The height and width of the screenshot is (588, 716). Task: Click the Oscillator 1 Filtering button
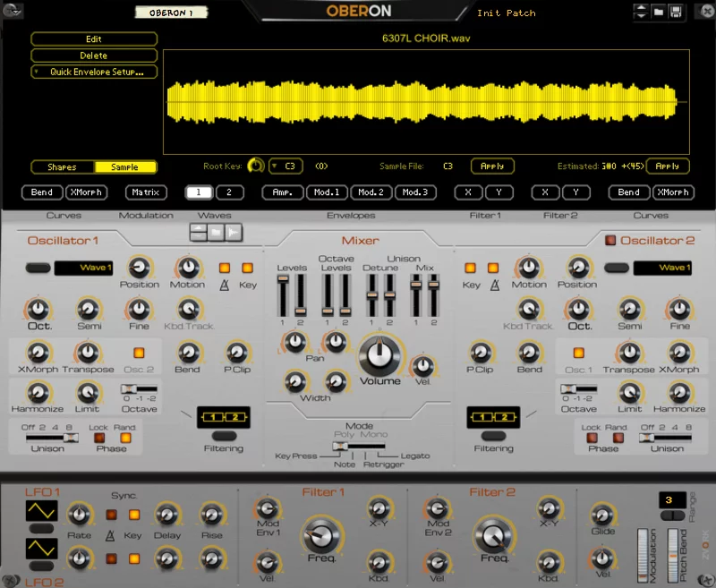[224, 436]
